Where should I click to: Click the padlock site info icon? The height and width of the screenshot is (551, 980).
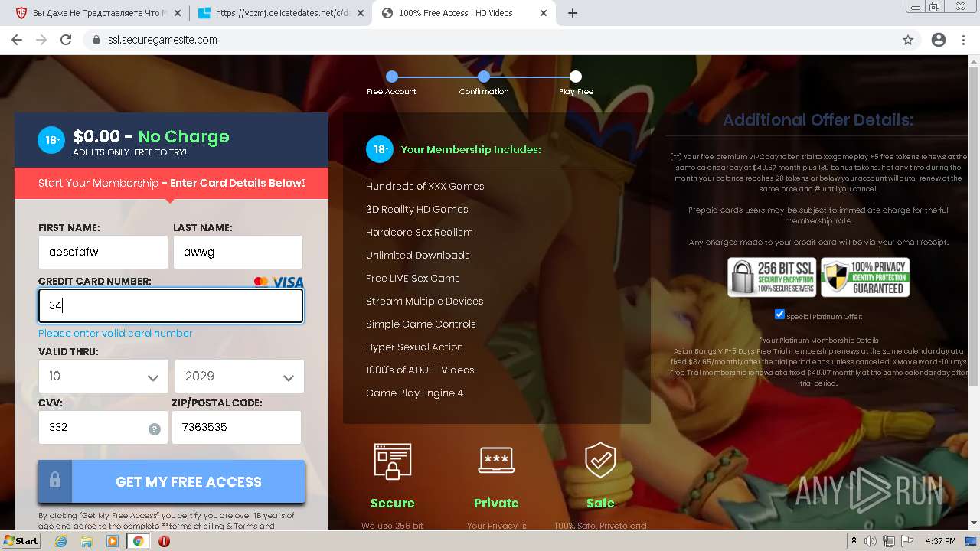[x=96, y=40]
